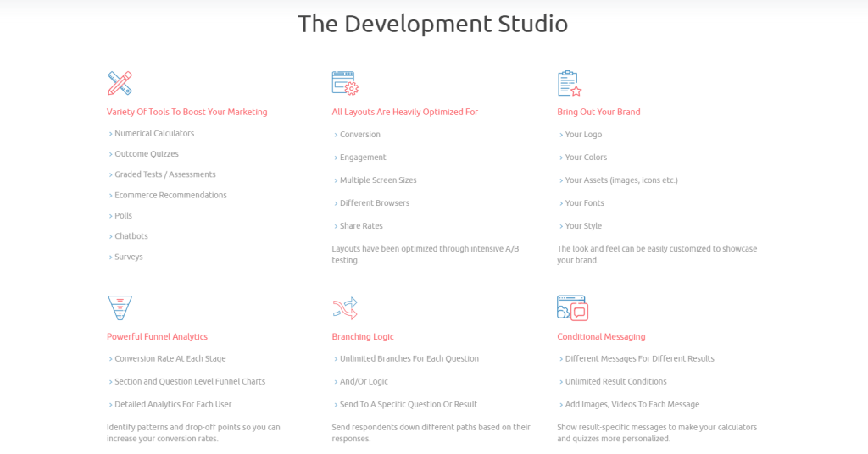
Task: Click the funnel analytics icon
Action: [120, 307]
